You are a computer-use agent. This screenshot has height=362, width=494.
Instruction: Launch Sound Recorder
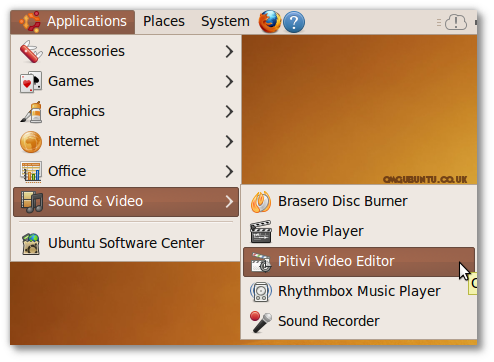pyautogui.click(x=359, y=321)
